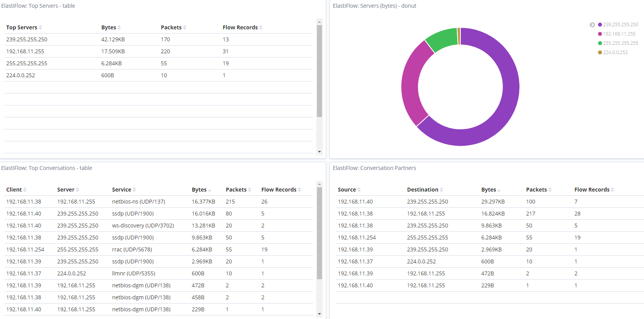Click magenta 192.168.11.255 legend color dot
The image size is (644, 319).
pos(600,34)
